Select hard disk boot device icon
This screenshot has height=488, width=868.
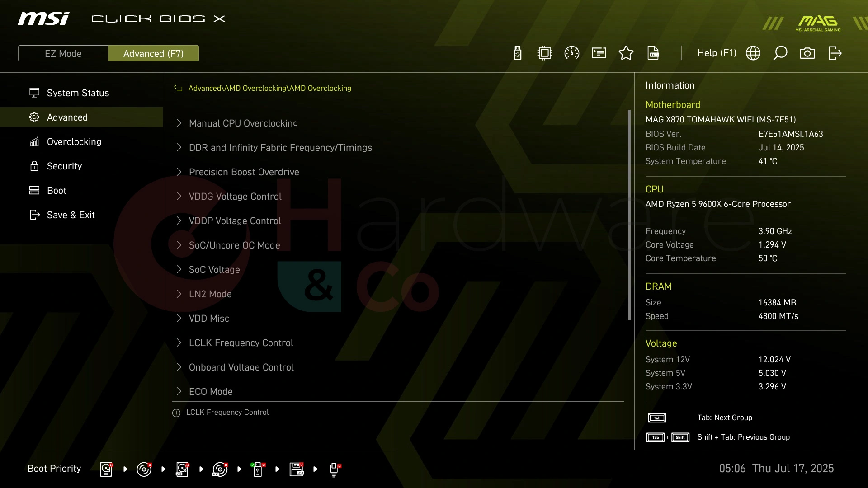click(x=106, y=469)
